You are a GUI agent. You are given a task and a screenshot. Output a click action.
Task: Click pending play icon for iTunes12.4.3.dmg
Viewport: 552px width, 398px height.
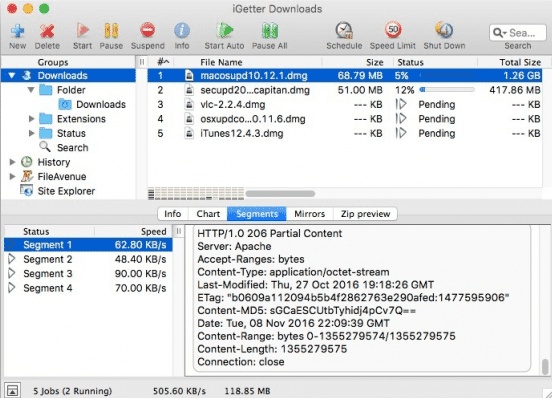click(401, 133)
